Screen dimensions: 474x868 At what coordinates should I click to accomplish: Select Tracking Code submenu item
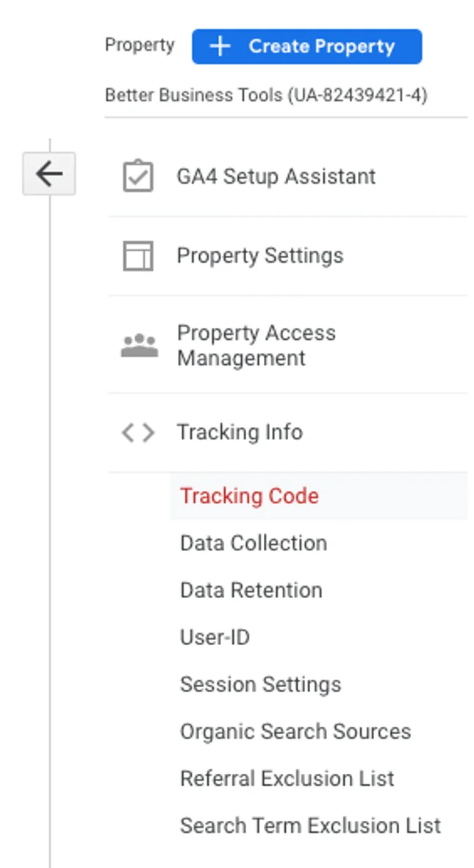(319, 496)
